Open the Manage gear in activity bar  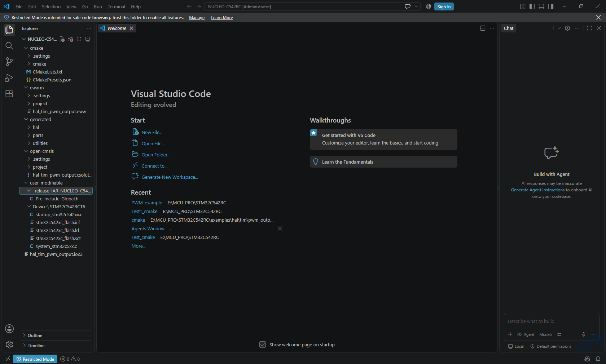pyautogui.click(x=9, y=345)
